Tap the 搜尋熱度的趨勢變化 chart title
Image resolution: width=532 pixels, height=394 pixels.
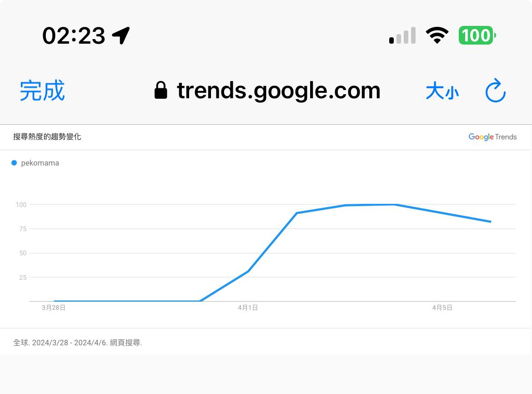[47, 136]
